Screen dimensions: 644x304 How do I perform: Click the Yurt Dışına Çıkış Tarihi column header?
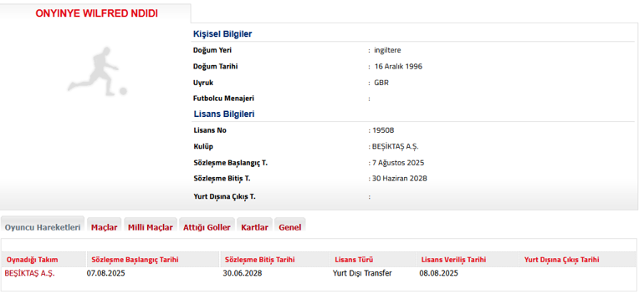561,260
